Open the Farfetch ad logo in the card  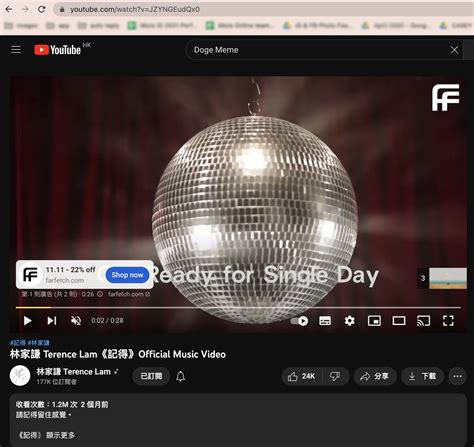click(x=30, y=275)
